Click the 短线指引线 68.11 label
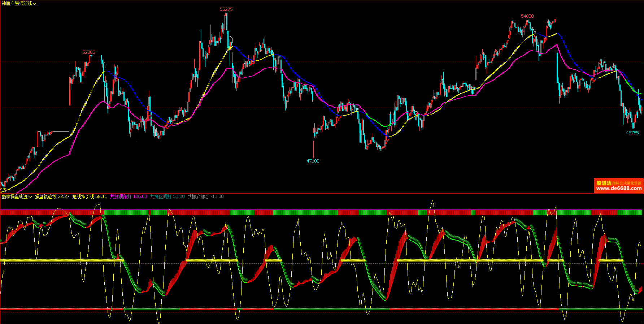Image resolution: width=644 pixels, height=324 pixels. 90,196
